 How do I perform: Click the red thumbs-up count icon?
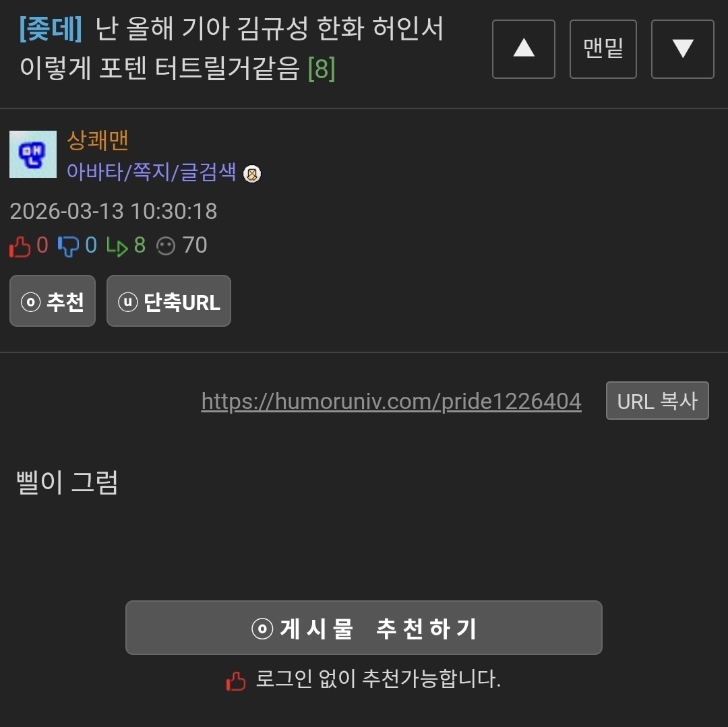[20, 246]
